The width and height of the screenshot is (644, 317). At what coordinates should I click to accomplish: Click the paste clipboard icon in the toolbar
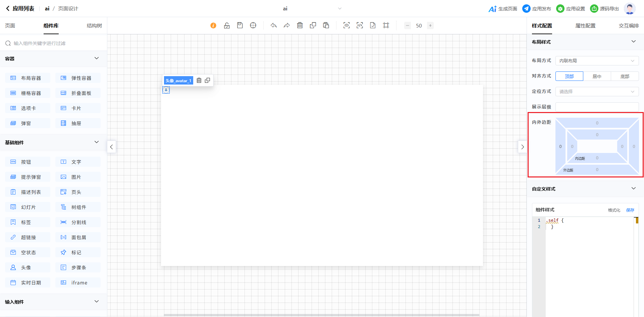point(326,25)
